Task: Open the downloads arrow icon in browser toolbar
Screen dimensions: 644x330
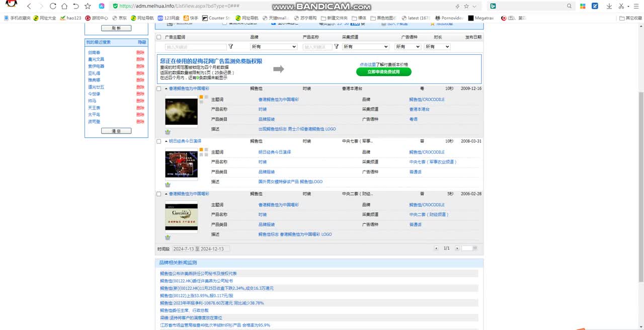Action: coord(609,6)
